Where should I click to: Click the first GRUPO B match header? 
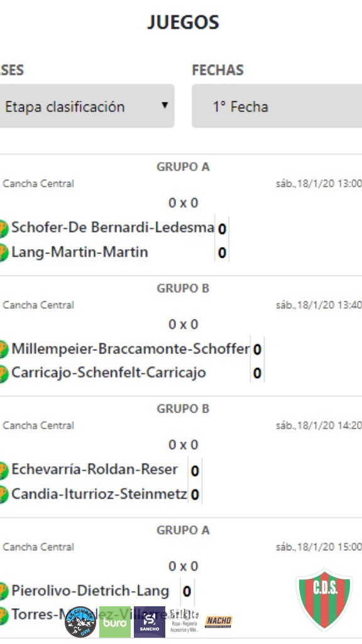(183, 288)
